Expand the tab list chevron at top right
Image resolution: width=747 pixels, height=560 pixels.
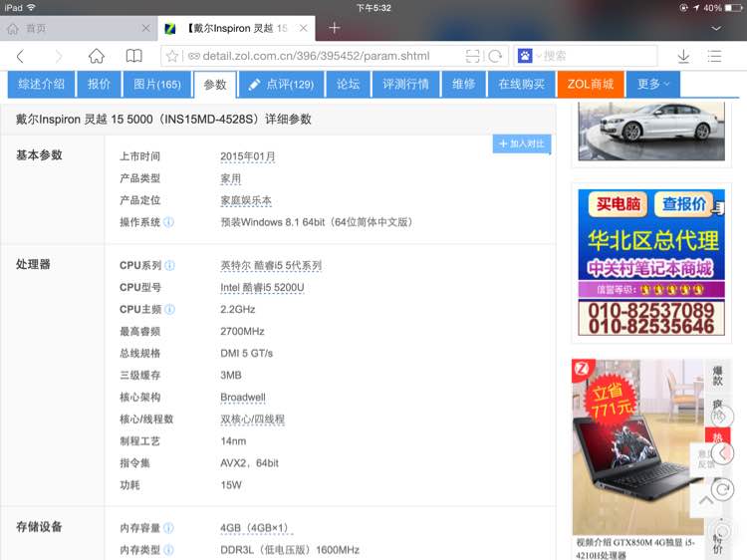[715, 29]
